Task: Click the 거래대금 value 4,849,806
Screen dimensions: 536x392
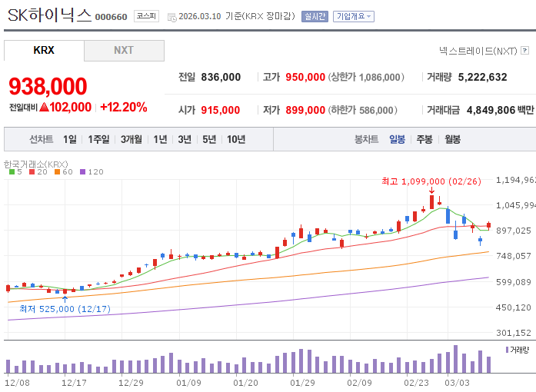Action: pyautogui.click(x=491, y=110)
